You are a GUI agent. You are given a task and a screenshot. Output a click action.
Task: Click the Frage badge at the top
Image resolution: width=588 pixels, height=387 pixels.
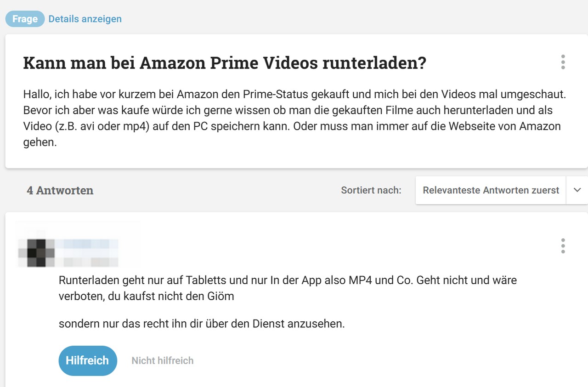(24, 18)
